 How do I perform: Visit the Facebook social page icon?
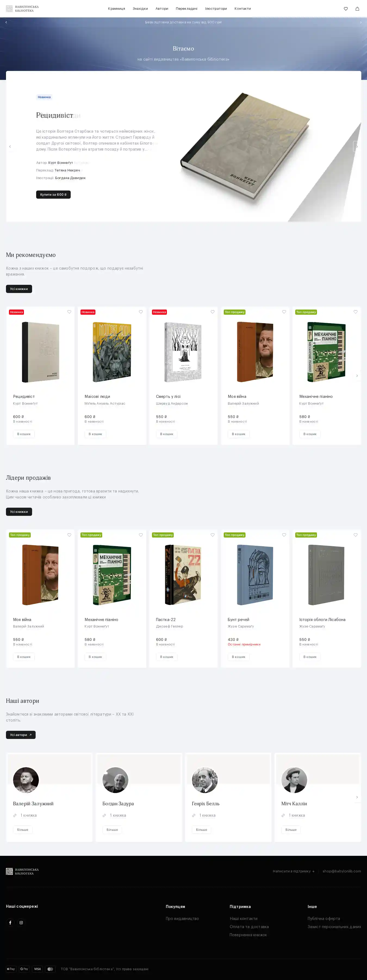tap(10, 923)
